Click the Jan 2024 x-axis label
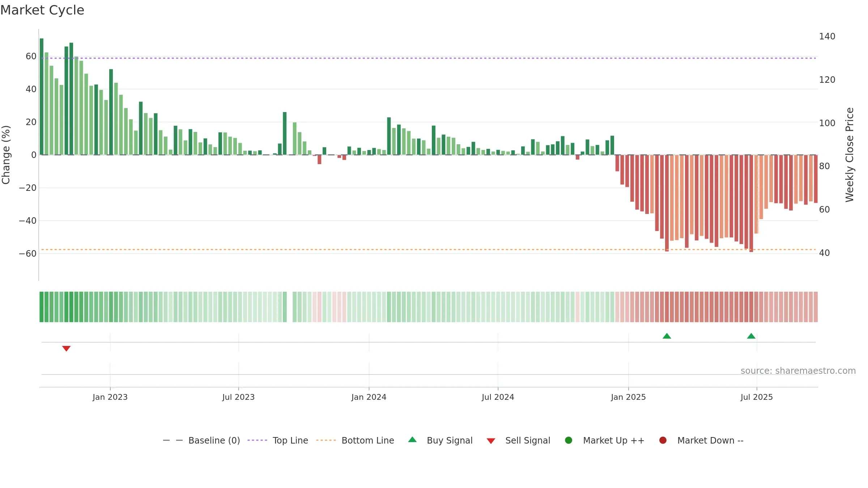Viewport: 868px width, 488px height. (x=369, y=397)
